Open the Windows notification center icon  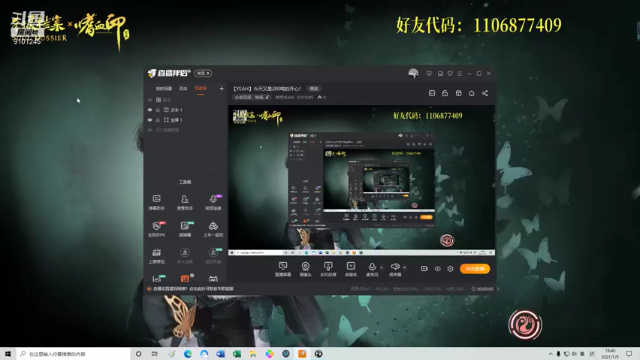pyautogui.click(x=629, y=353)
